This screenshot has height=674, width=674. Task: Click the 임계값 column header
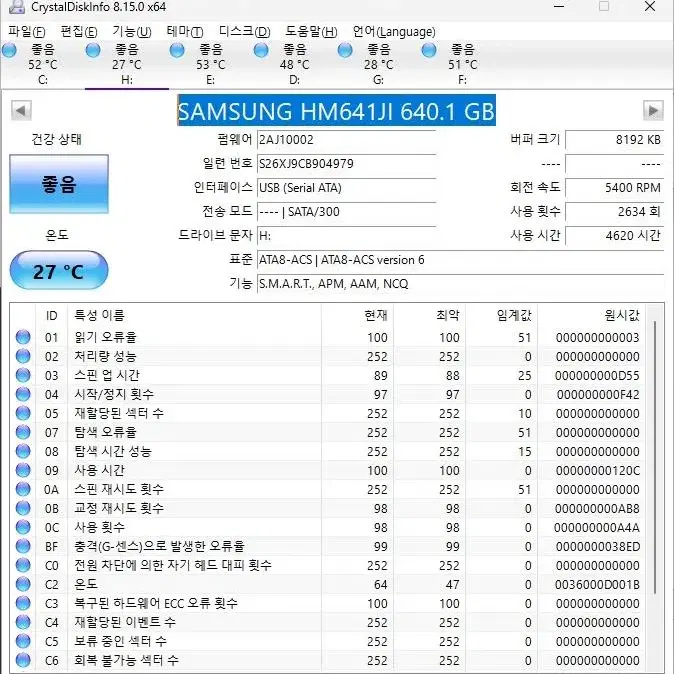[502, 315]
